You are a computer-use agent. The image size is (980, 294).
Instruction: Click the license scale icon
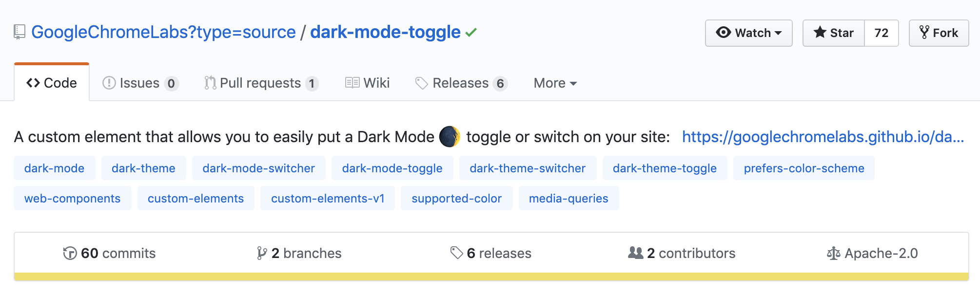point(834,253)
